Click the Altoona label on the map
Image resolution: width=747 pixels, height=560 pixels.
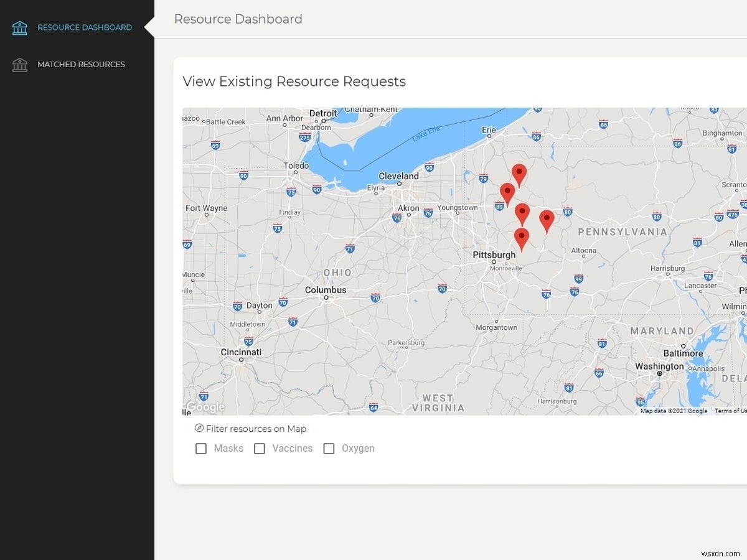[x=584, y=251]
